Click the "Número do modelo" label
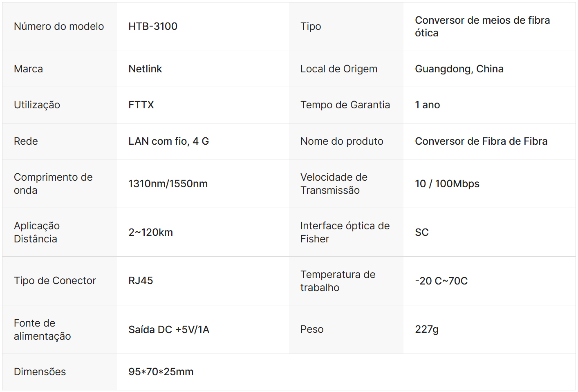Image resolution: width=578 pixels, height=392 pixels. [59, 27]
